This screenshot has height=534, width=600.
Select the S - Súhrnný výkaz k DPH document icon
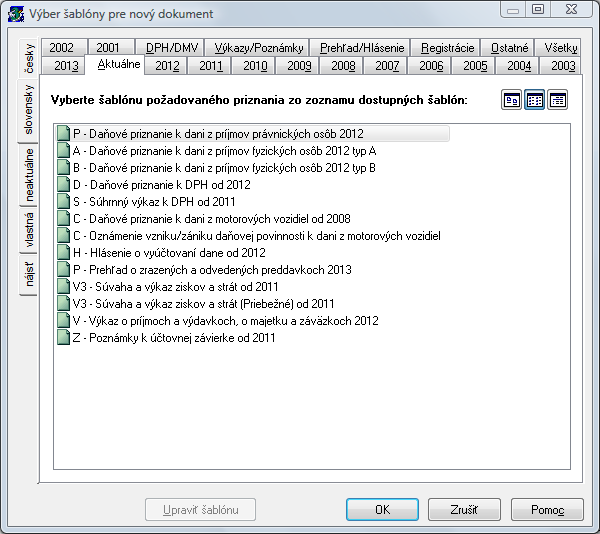[64, 202]
